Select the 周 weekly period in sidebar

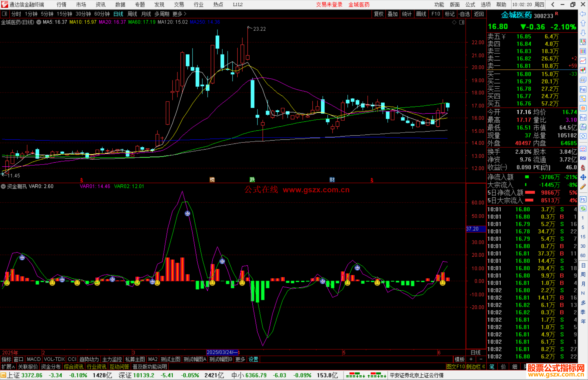583,274
